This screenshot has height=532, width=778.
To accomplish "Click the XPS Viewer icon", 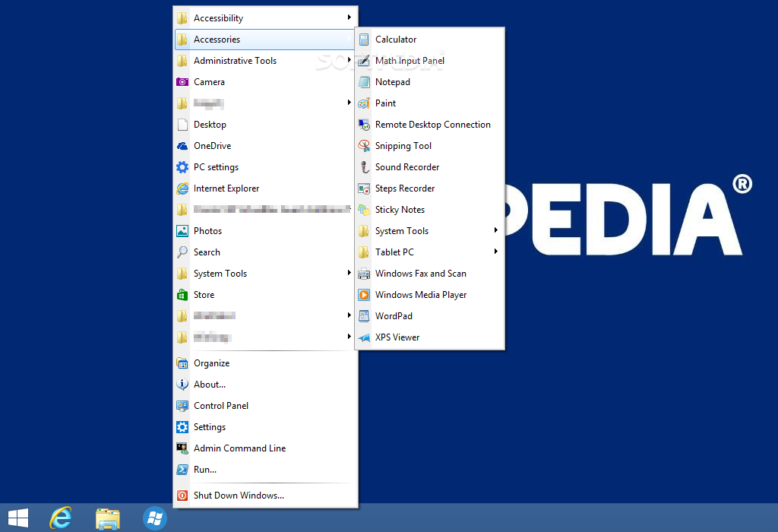I will coord(364,337).
